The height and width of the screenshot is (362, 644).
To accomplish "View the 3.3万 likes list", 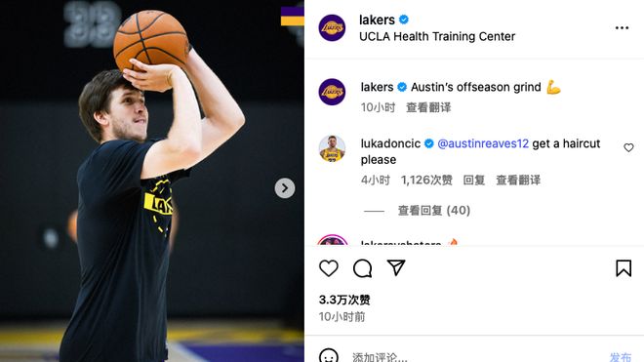I will (344, 300).
